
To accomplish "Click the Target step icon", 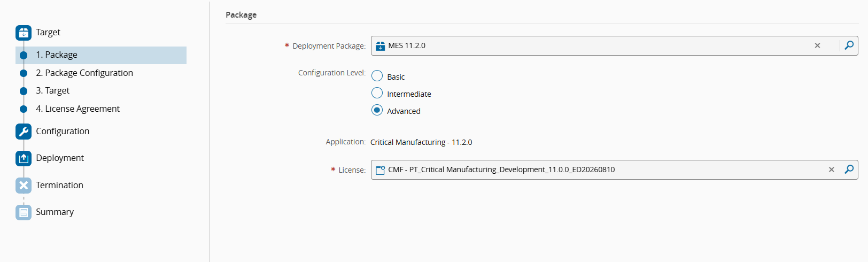I will [24, 33].
